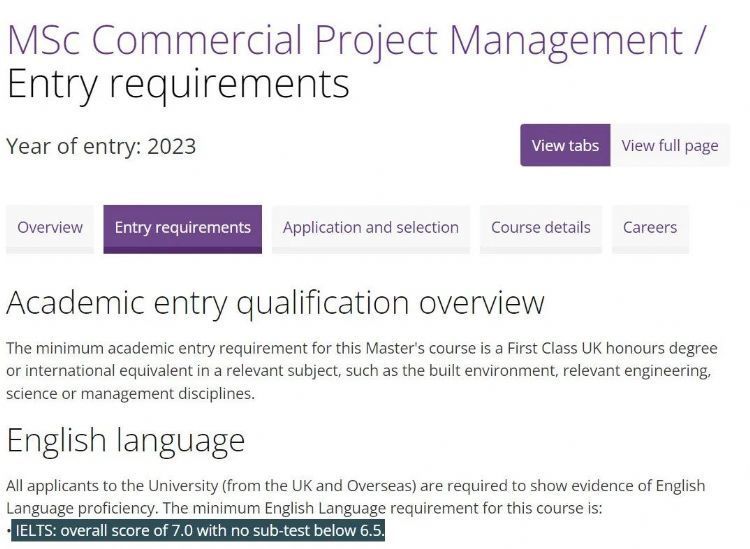Image resolution: width=750 pixels, height=549 pixels.
Task: Click the large Entry requirements page heading
Action: click(178, 84)
